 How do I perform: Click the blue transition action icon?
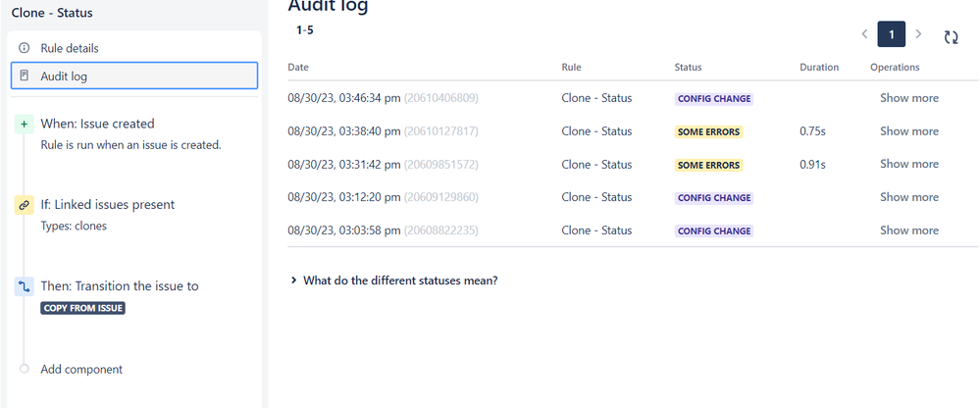point(24,286)
